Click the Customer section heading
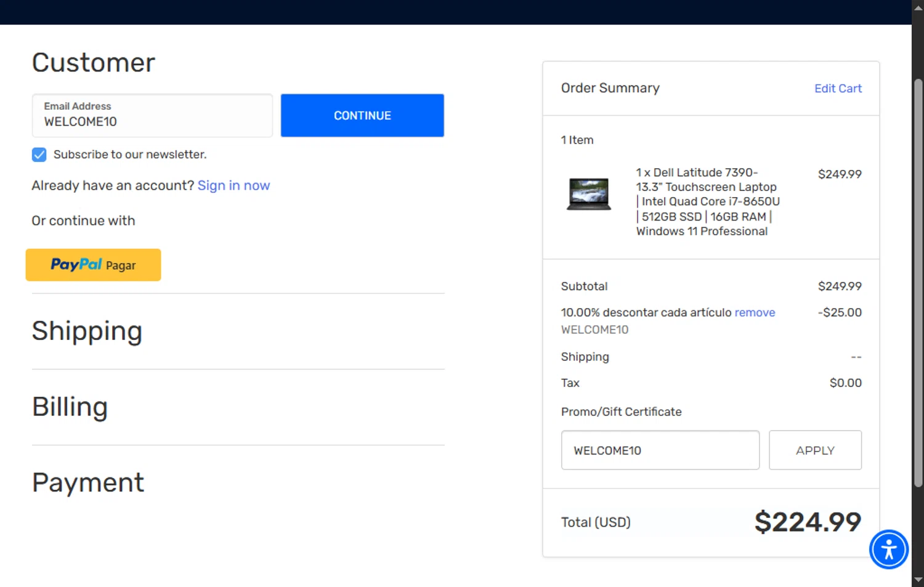This screenshot has width=924, height=587. 94,63
